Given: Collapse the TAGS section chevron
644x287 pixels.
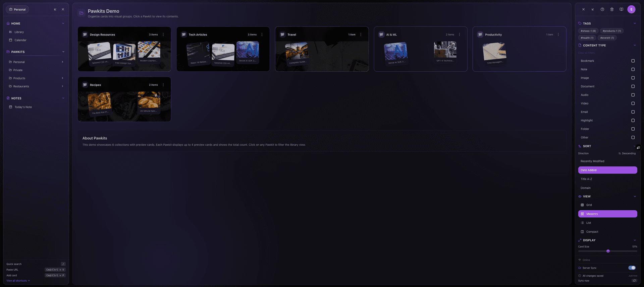Looking at the screenshot, I should [x=635, y=23].
